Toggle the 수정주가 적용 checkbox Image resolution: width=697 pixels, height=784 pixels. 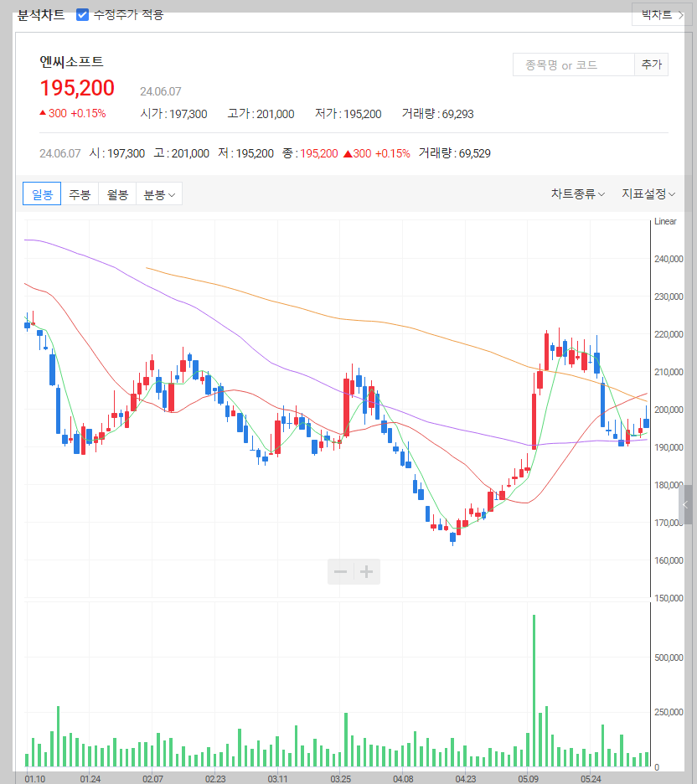pyautogui.click(x=82, y=14)
